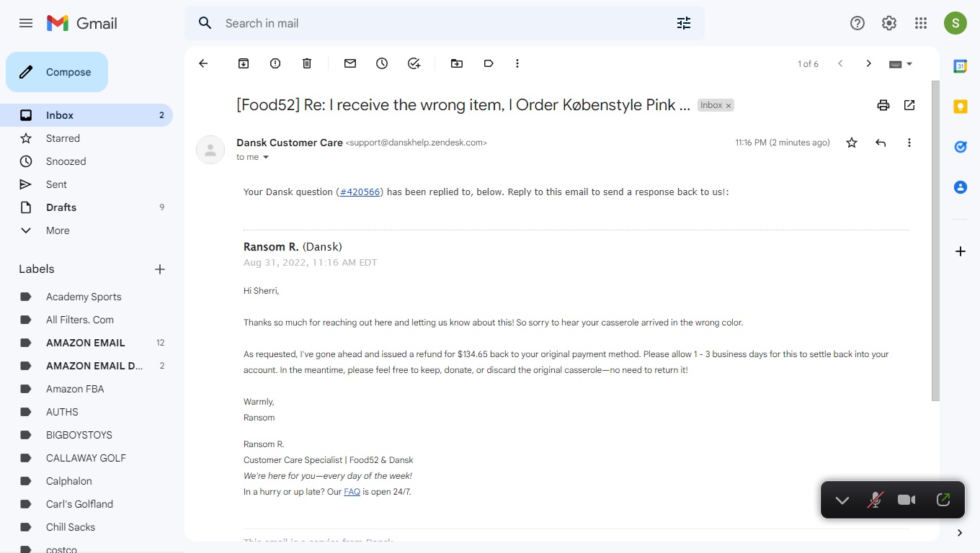This screenshot has width=980, height=553.
Task: Archive this email conversation
Action: click(x=244, y=63)
